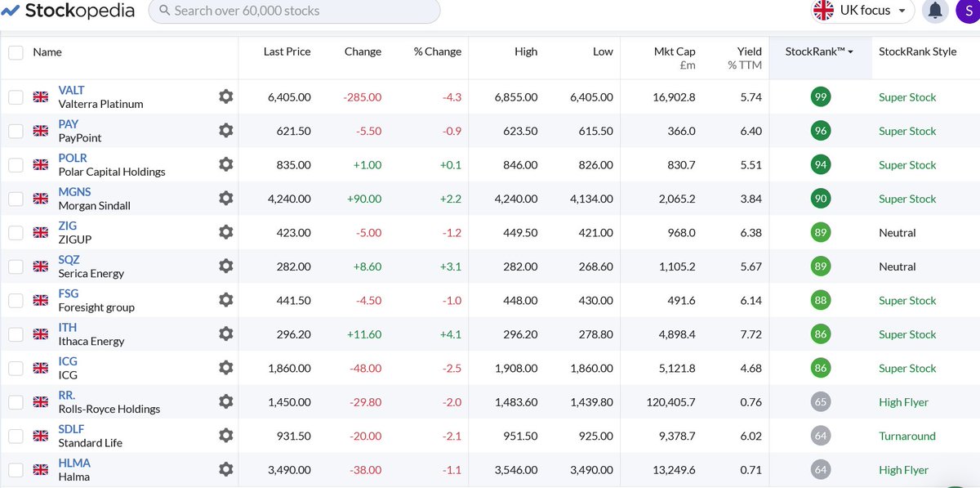Click High Flyer style for Rolls-Royce
Image resolution: width=980 pixels, height=488 pixels.
(x=903, y=402)
